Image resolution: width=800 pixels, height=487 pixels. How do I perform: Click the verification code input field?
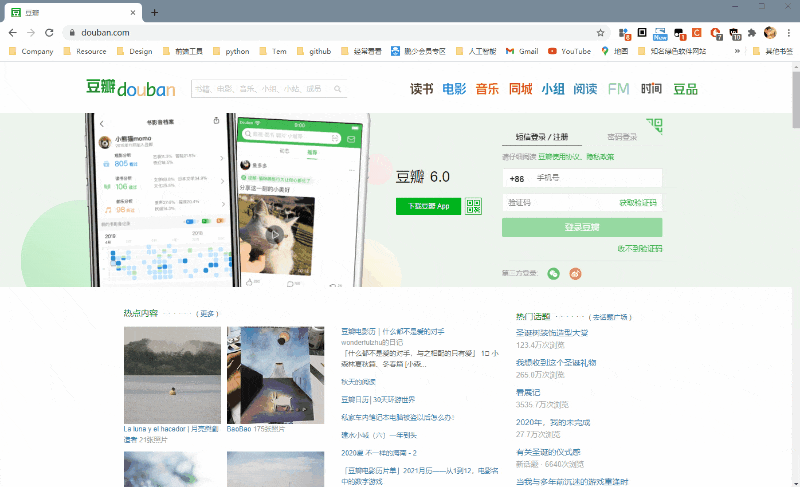point(559,202)
